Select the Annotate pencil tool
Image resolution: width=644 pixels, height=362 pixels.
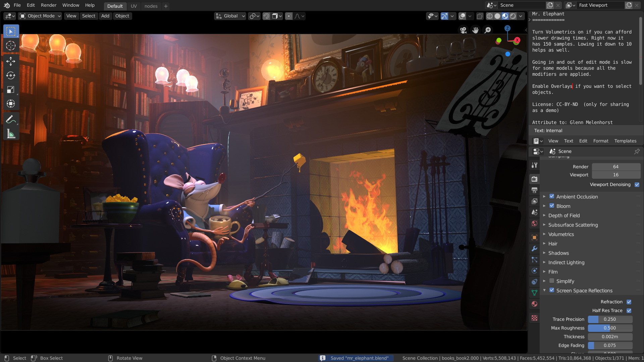[x=11, y=119]
